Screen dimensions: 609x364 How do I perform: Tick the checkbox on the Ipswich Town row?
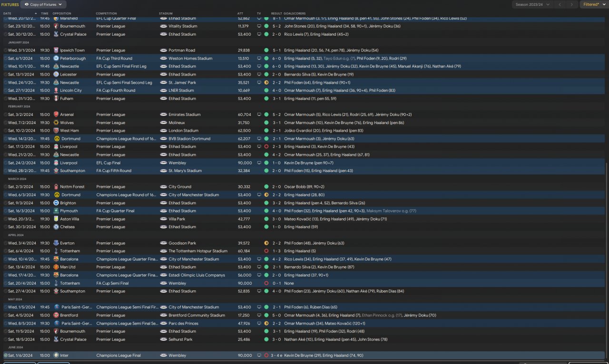tap(6, 50)
